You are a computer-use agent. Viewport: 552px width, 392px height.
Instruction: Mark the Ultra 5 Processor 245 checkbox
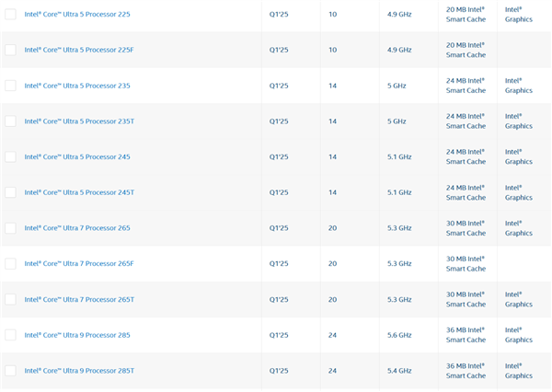(10, 156)
